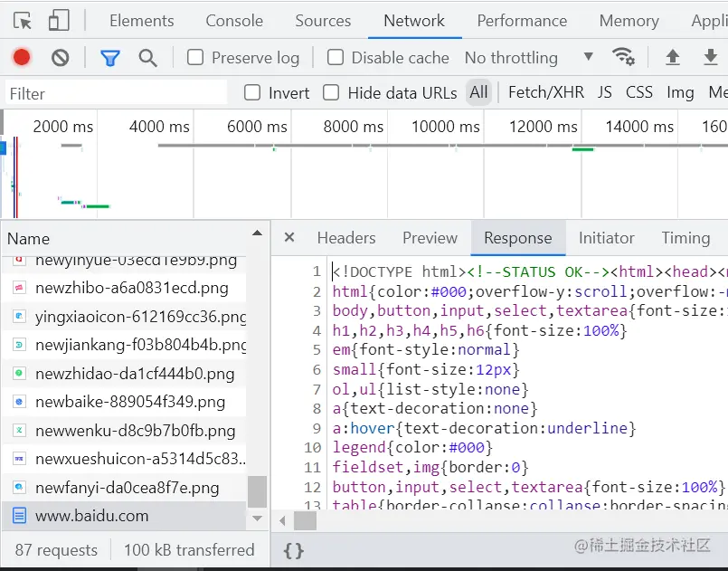Close the request details pane

pyautogui.click(x=289, y=237)
